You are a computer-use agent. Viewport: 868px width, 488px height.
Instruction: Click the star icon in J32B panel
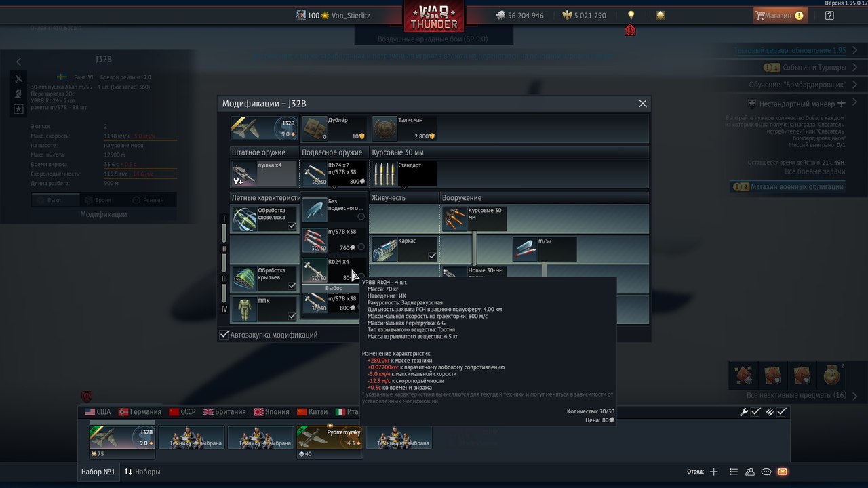point(18,108)
